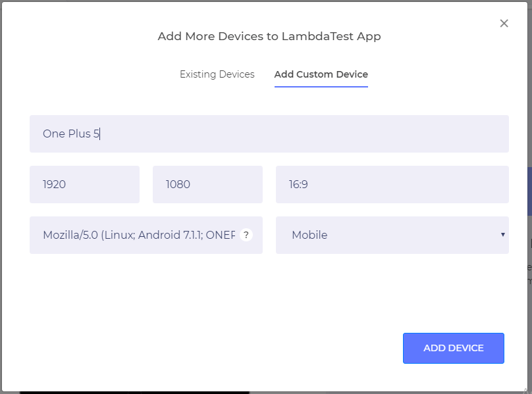The width and height of the screenshot is (532, 394).
Task: Switch to the Existing Devices tab
Action: point(217,74)
